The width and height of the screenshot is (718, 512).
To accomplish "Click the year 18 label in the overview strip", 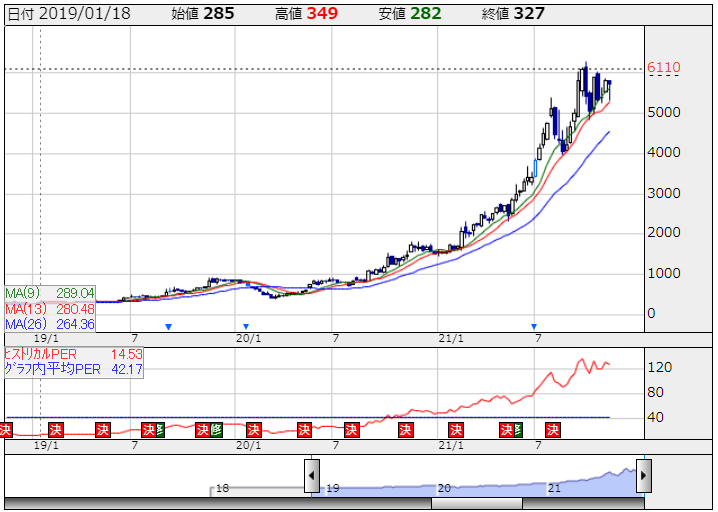I will point(222,488).
